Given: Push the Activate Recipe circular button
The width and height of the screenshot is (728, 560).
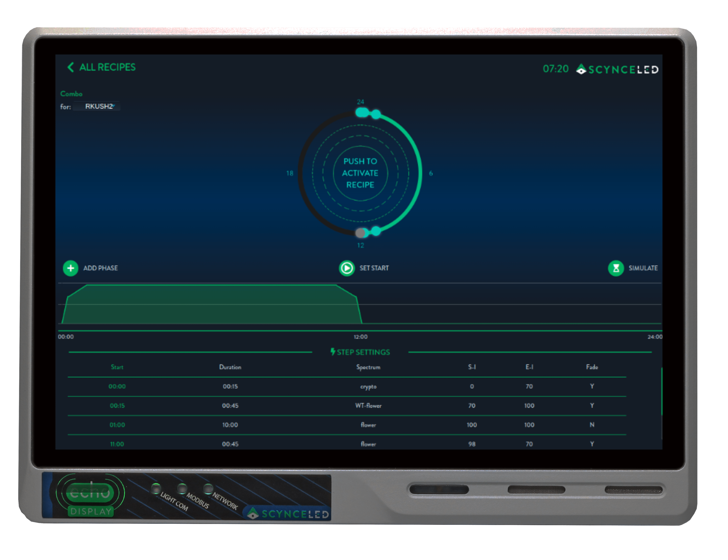Looking at the screenshot, I should (x=360, y=173).
